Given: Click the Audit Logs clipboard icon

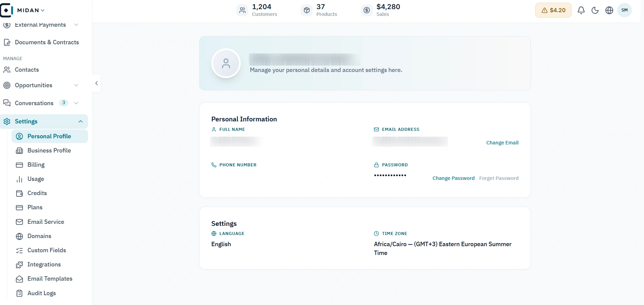Looking at the screenshot, I should pos(20,294).
